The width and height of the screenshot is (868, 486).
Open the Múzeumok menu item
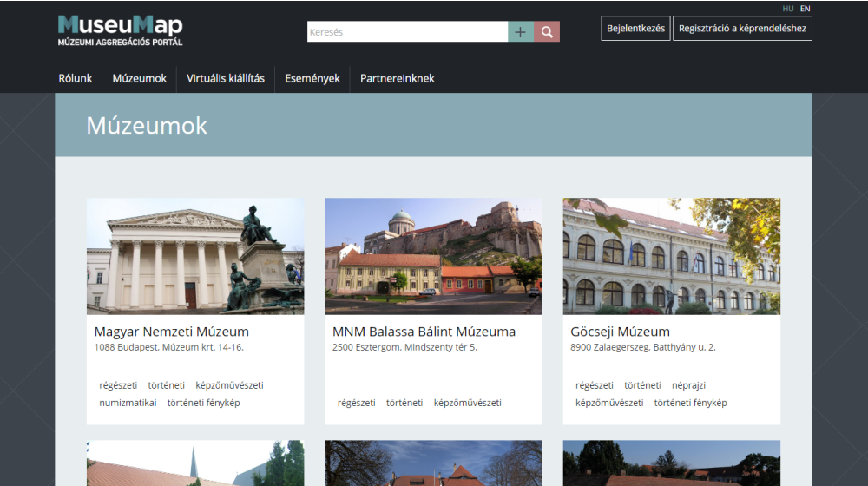click(x=140, y=79)
